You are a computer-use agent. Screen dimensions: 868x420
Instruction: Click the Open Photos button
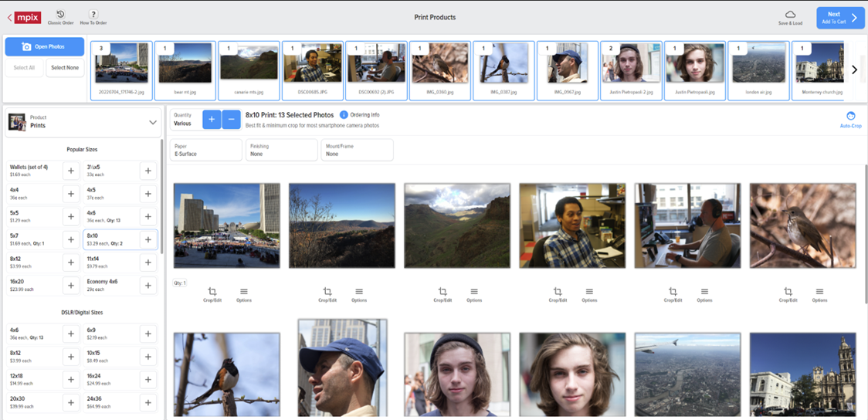pyautogui.click(x=45, y=46)
